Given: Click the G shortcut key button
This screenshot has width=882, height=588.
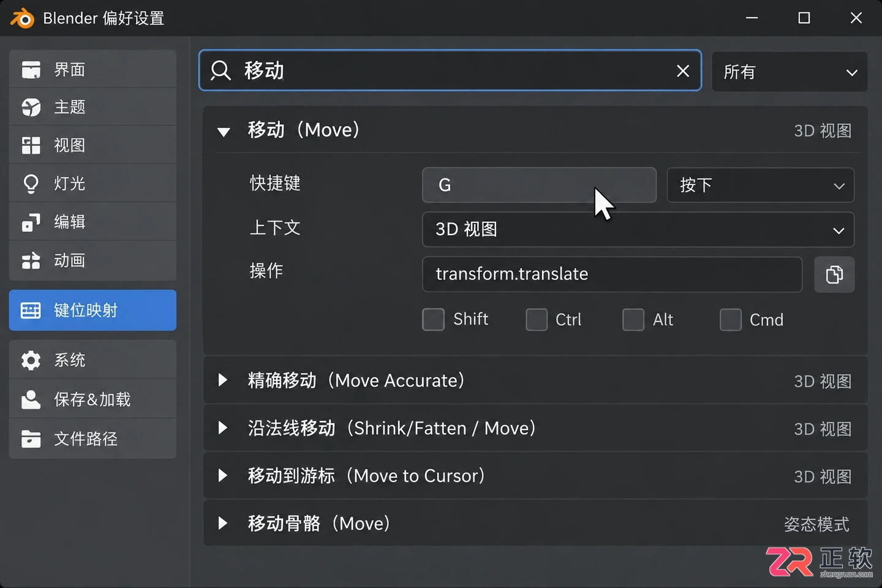Looking at the screenshot, I should pyautogui.click(x=539, y=185).
